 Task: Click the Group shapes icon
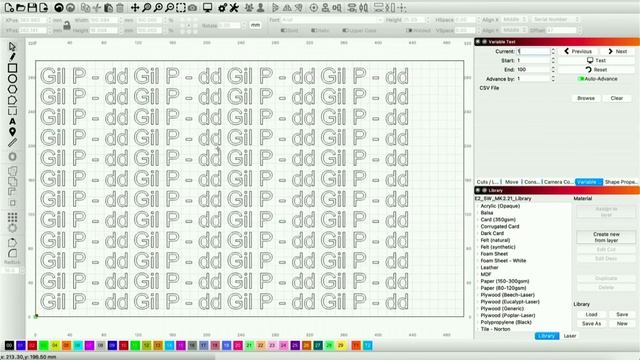click(249, 7)
